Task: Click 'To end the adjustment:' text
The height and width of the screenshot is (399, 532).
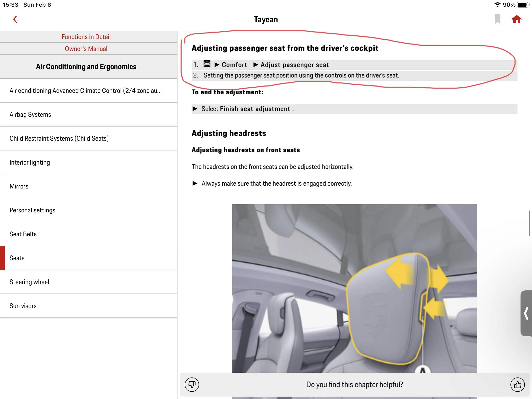Action: pos(227,92)
